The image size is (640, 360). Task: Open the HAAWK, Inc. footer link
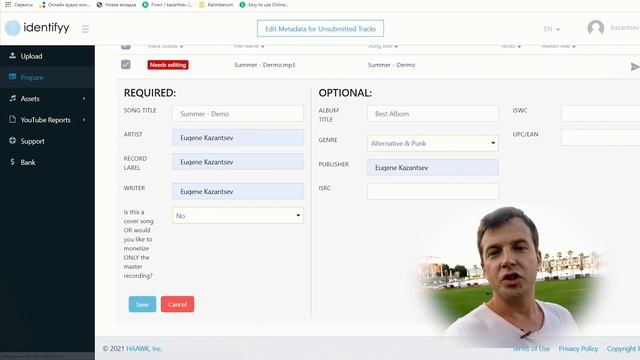point(144,349)
